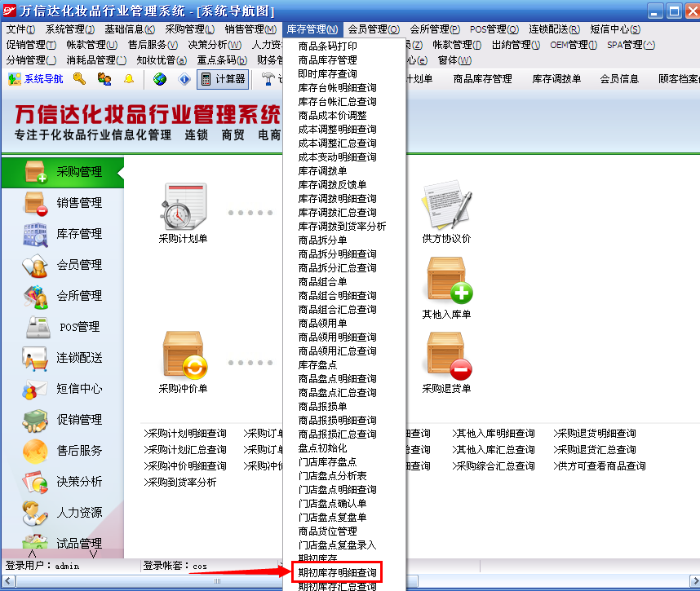Viewport: 700px width, 591px height.
Task: Click the horizontal scrollbar left arrow
Action: [x=9, y=581]
